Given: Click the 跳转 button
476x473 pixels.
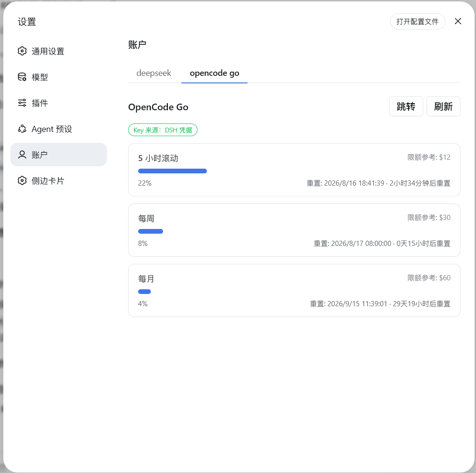Looking at the screenshot, I should (x=406, y=106).
